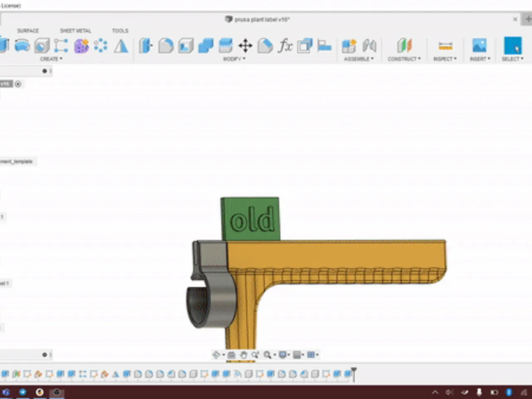Screen dimensions: 532x399
Task: Switch to the SHEET METAL tab
Action: tap(75, 31)
